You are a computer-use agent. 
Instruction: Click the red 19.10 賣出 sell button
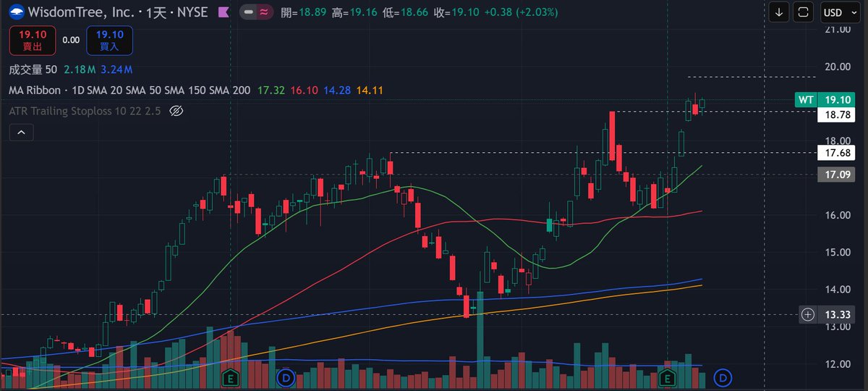click(31, 40)
